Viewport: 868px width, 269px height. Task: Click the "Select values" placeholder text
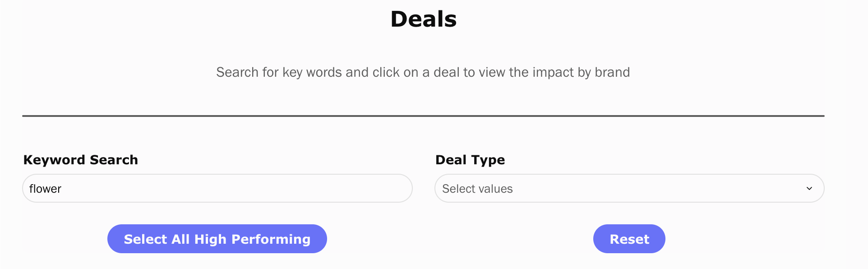pos(477,189)
